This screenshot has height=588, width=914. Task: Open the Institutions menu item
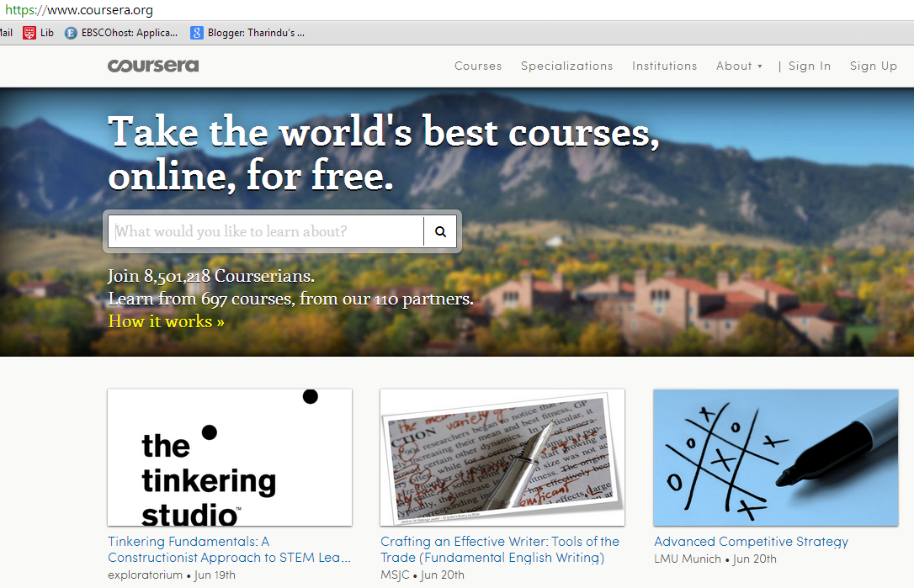(x=664, y=66)
